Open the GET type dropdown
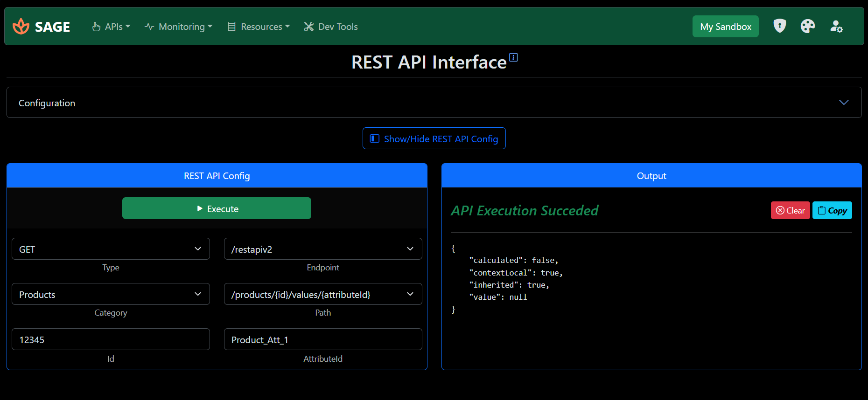The image size is (868, 400). tap(111, 249)
